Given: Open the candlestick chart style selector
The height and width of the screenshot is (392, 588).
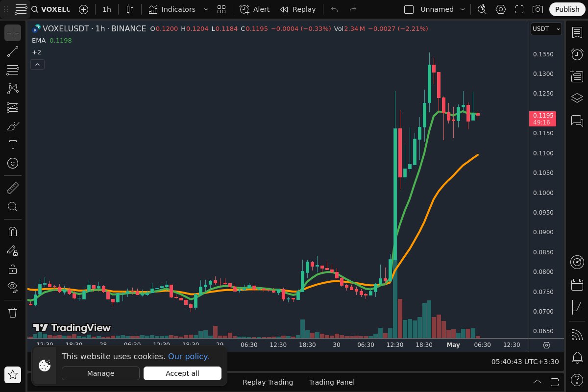Looking at the screenshot, I should (x=130, y=9).
